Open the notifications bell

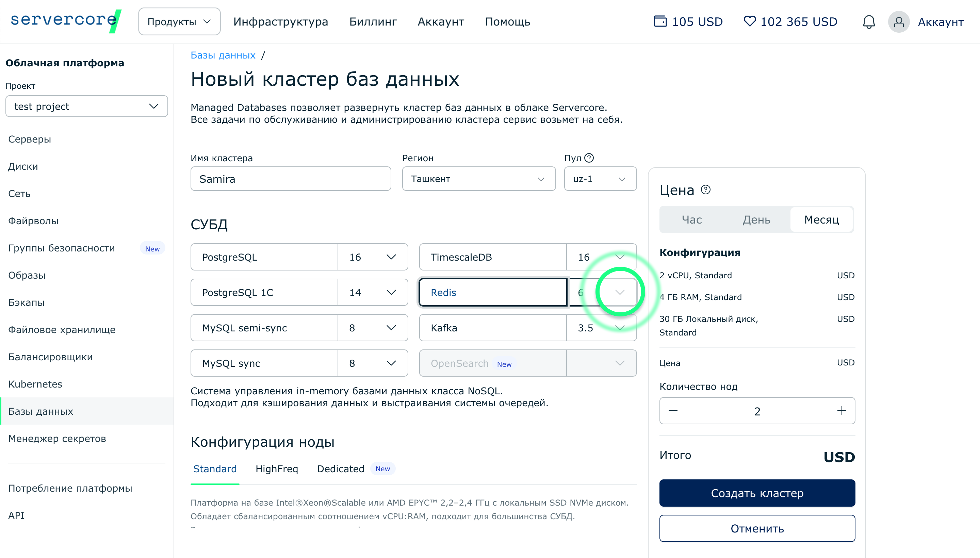868,22
